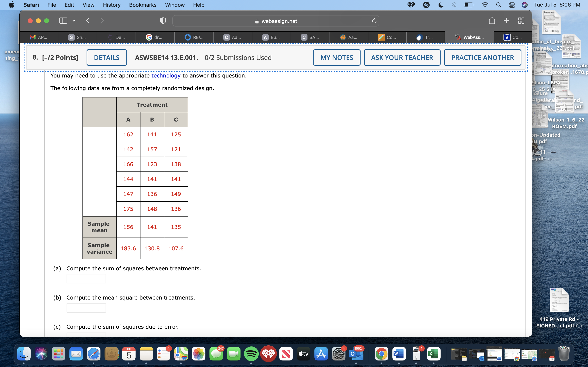Open a new tab with the plus icon

(507, 21)
